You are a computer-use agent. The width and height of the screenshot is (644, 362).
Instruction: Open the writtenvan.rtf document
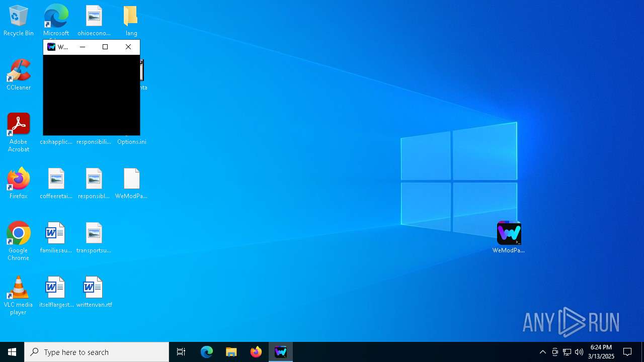tap(94, 292)
